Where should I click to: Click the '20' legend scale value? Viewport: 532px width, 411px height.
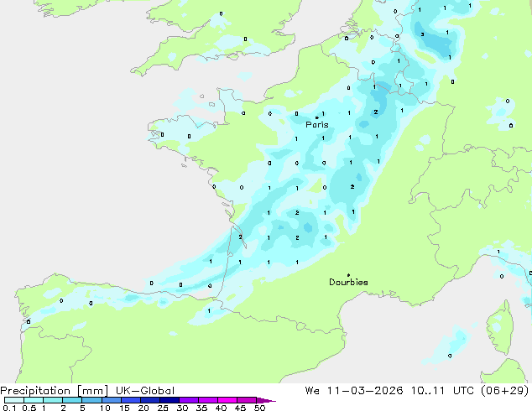(143, 408)
